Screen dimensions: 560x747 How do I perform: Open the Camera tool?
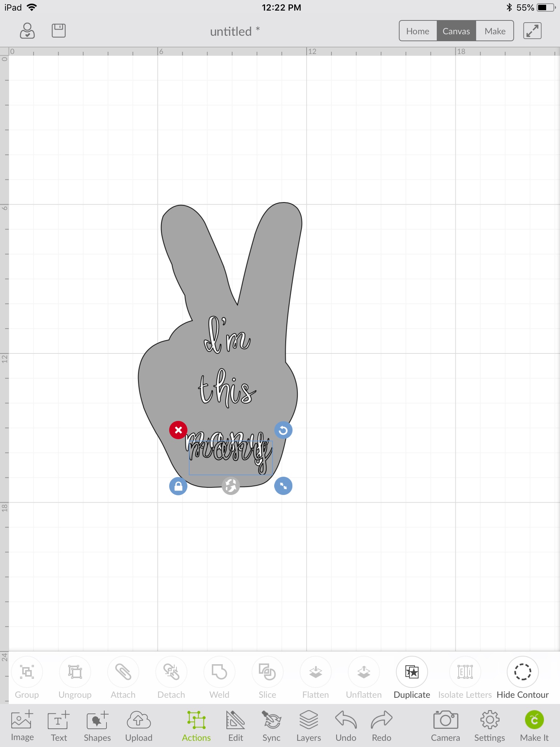point(445,720)
